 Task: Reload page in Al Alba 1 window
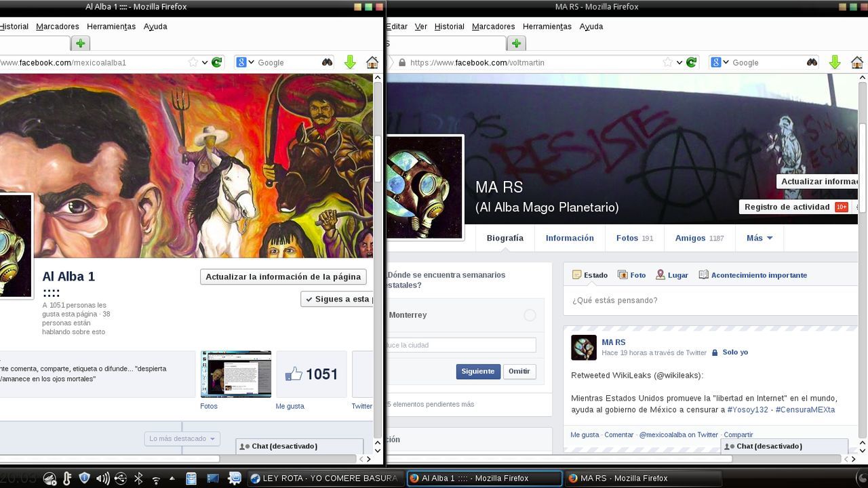217,62
